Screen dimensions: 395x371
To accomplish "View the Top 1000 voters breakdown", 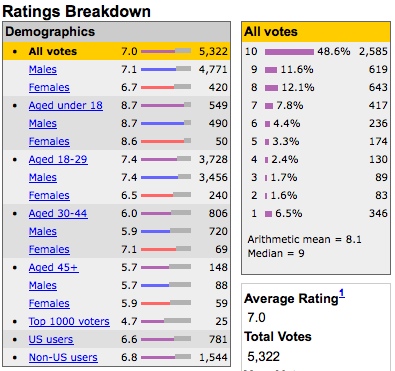I will coord(69,321).
